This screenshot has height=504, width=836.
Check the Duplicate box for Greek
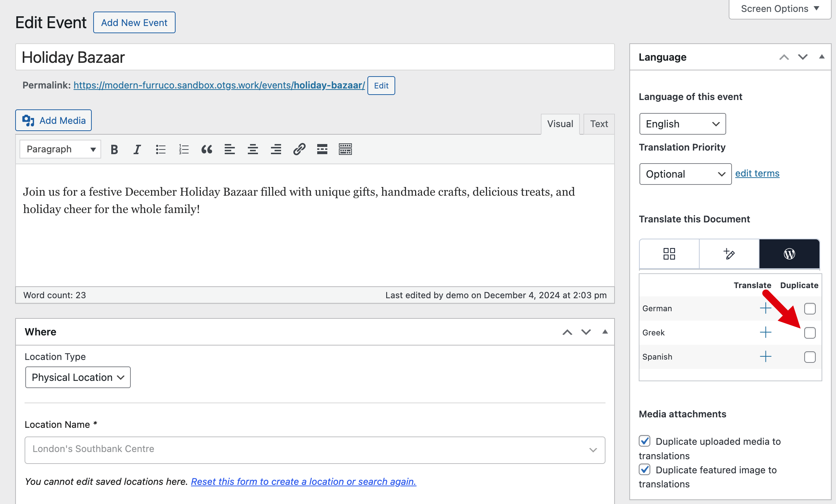810,333
